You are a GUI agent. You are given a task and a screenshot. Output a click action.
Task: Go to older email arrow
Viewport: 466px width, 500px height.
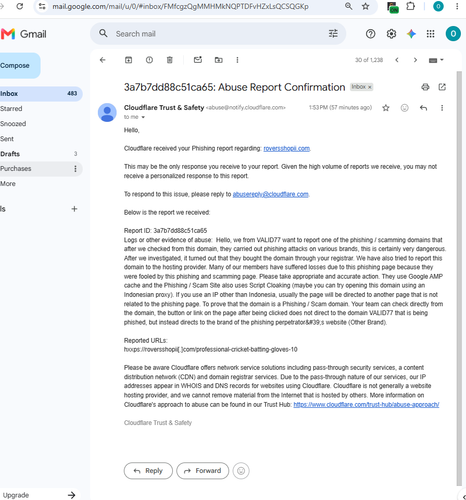415,60
